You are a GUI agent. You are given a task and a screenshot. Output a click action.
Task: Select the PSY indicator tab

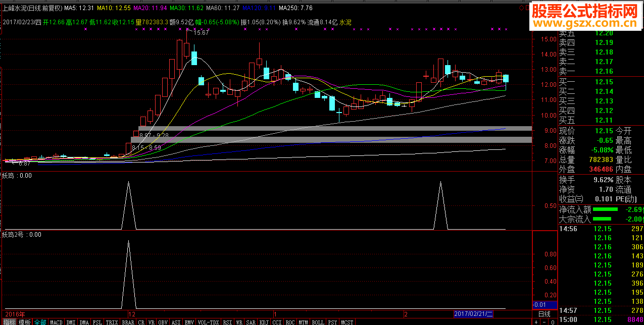(333, 321)
